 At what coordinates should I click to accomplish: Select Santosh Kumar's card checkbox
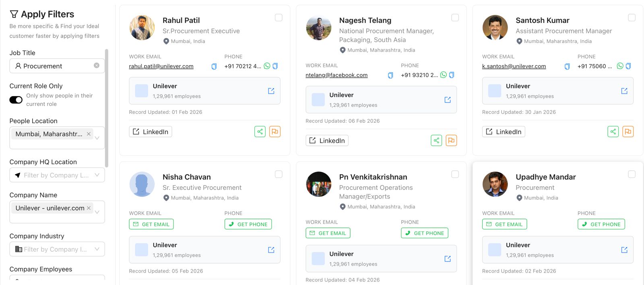coord(632,18)
